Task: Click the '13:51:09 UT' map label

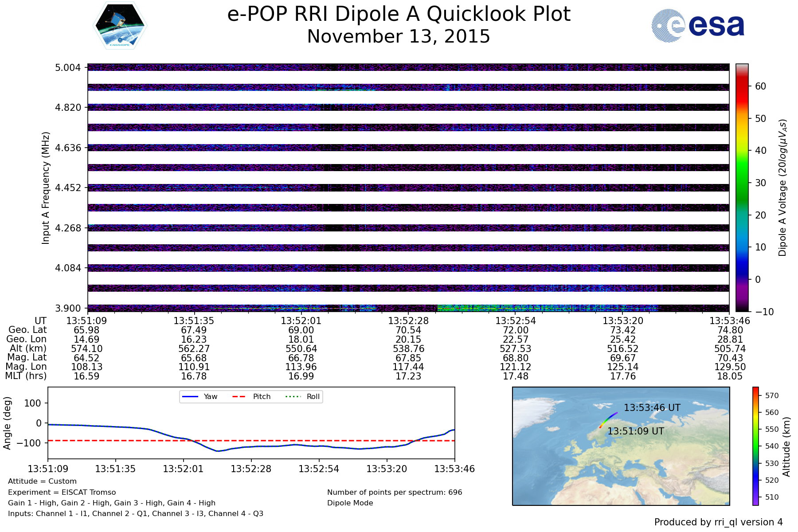Action: tap(635, 431)
